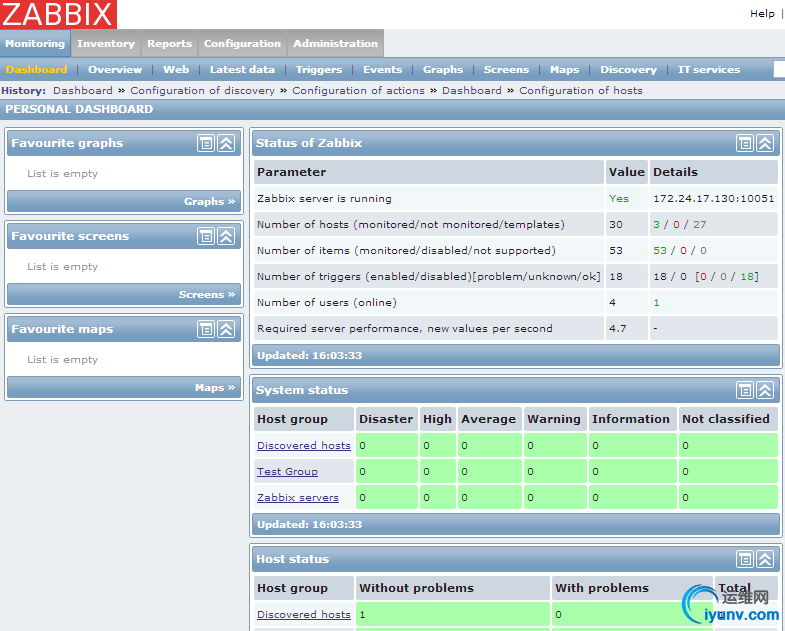Open menu icon in Favourite screens widget
This screenshot has height=631, width=785.
[205, 236]
